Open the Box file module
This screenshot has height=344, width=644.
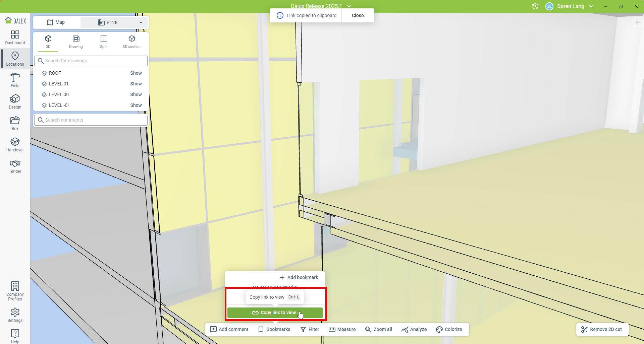15,123
